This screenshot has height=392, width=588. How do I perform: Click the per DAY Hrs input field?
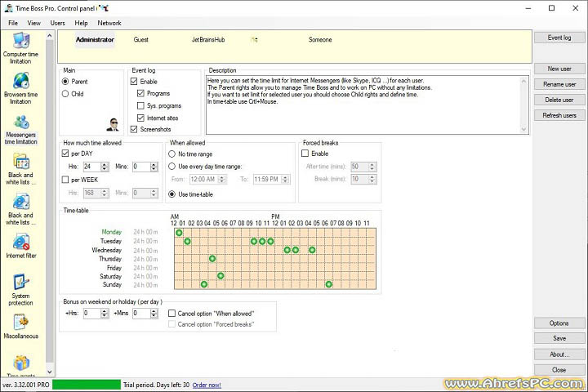click(92, 167)
